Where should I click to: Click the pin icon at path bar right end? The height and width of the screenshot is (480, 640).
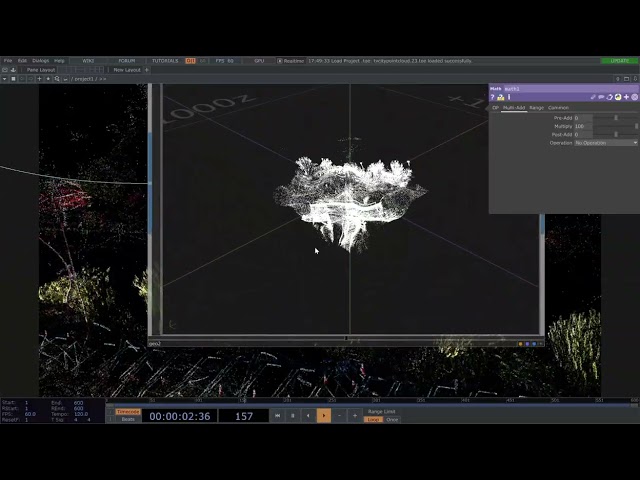click(618, 79)
